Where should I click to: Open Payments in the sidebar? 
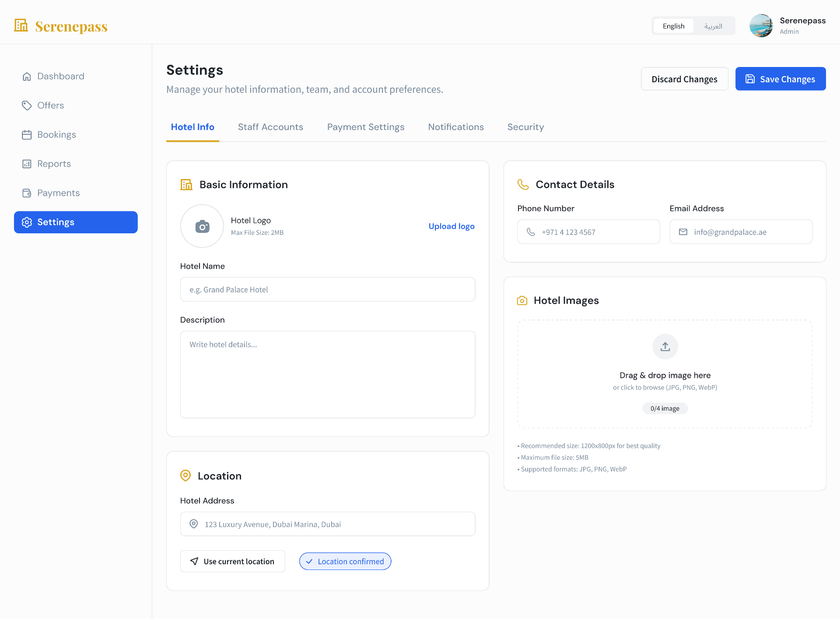pos(76,193)
